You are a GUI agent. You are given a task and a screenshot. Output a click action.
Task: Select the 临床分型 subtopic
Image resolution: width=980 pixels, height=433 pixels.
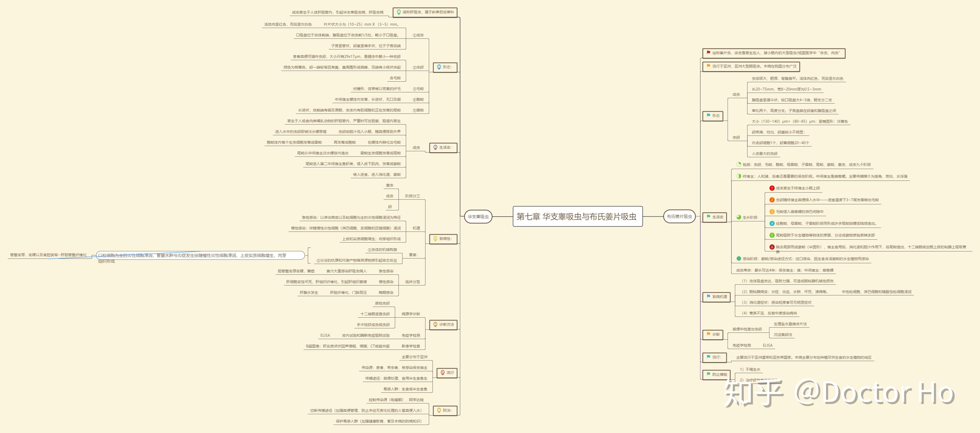(x=413, y=282)
